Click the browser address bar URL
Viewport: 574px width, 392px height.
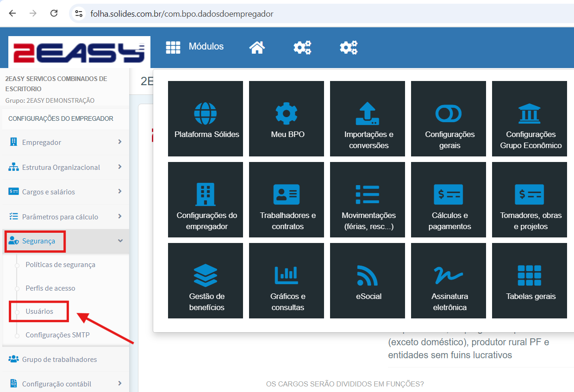(182, 14)
